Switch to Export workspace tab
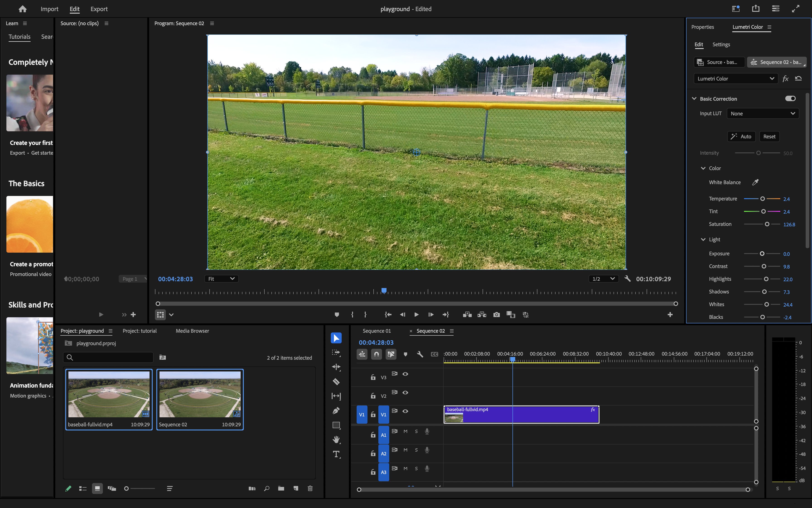The image size is (812, 508). pos(99,9)
